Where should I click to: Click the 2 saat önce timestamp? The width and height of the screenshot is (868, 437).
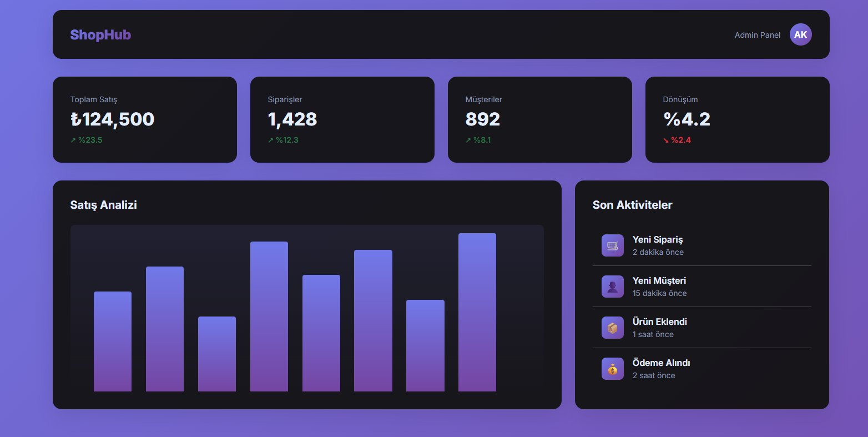click(x=653, y=375)
